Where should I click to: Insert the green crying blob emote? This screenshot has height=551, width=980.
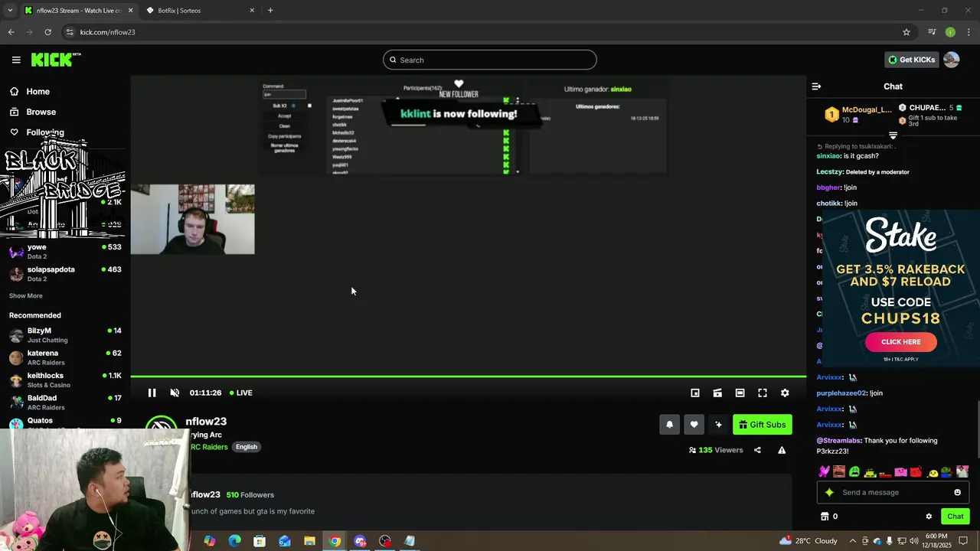[854, 471]
